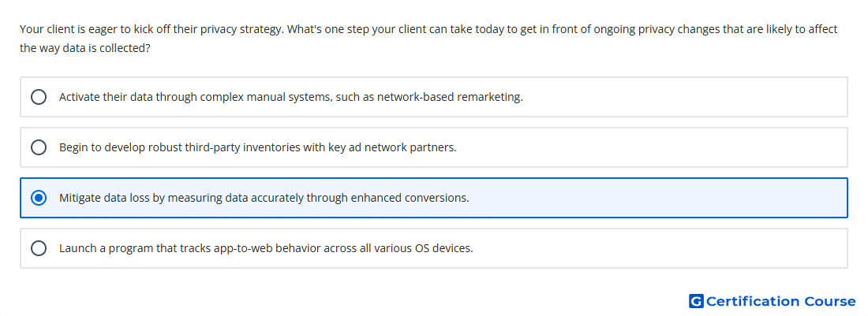
Task: Click the 'Certification Course' watermark text
Action: pyautogui.click(x=781, y=301)
